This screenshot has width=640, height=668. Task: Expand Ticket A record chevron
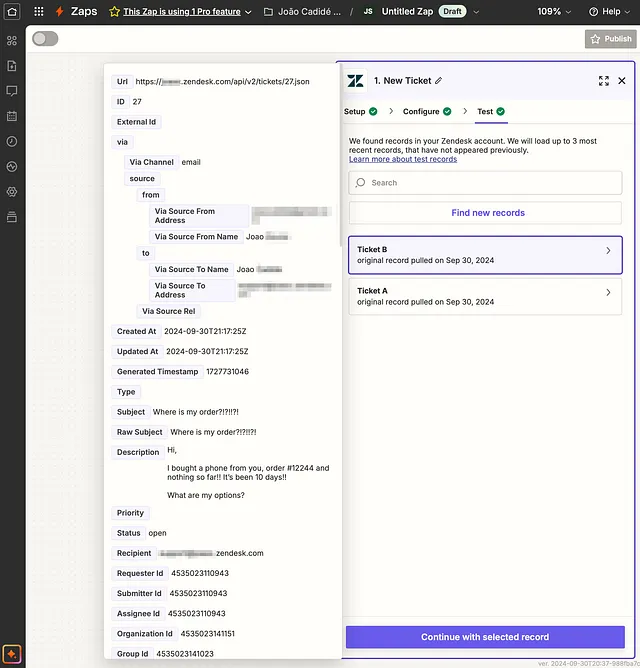608,292
